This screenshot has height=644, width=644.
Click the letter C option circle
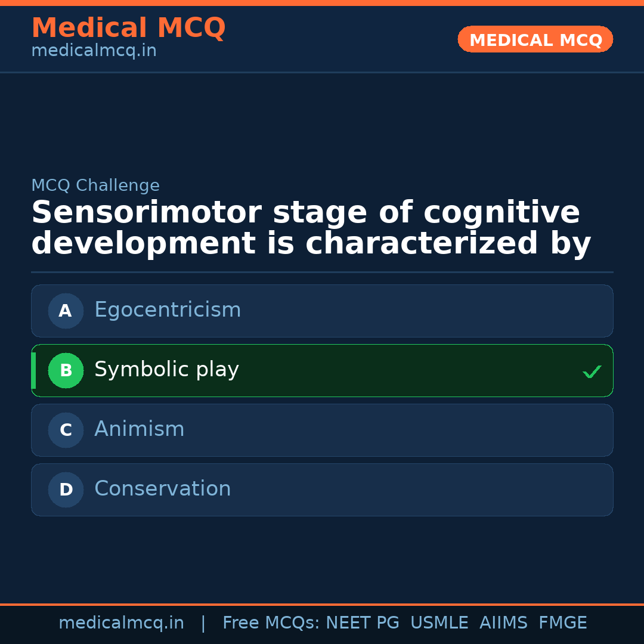(66, 430)
